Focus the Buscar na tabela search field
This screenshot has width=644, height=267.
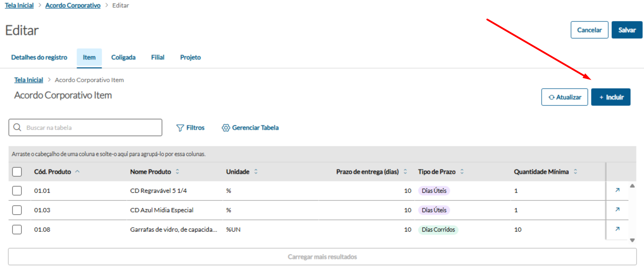pos(91,128)
